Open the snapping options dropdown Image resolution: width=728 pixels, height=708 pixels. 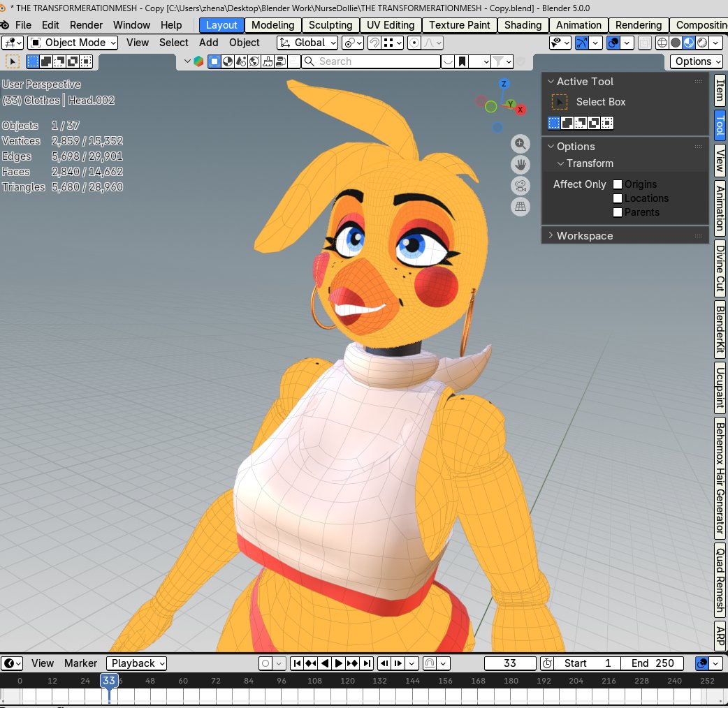pyautogui.click(x=393, y=43)
